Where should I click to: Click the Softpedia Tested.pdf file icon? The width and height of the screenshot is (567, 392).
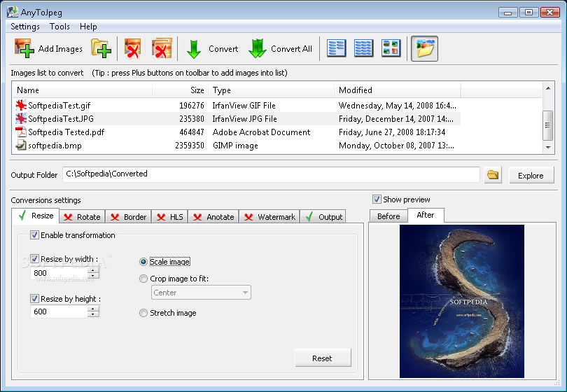coord(21,132)
